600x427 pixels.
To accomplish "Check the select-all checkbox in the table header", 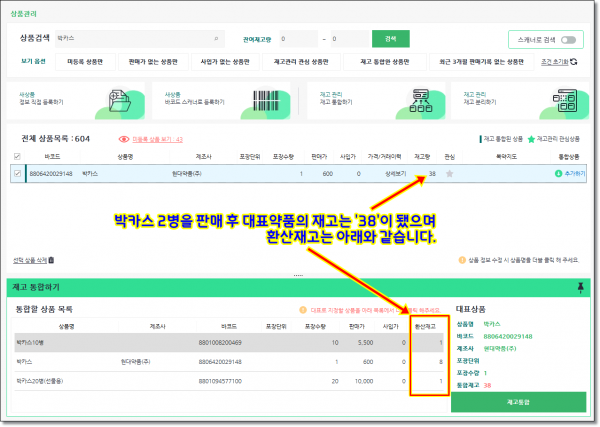I will tap(16, 156).
